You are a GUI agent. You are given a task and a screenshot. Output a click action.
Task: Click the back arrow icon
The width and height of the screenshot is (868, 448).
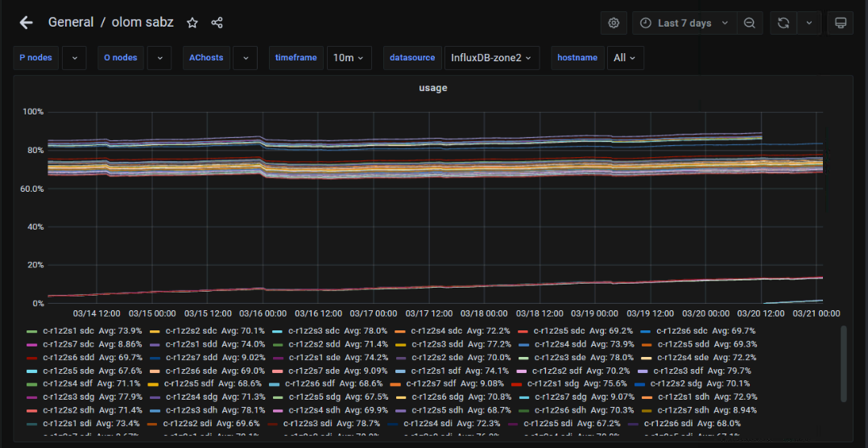pyautogui.click(x=26, y=23)
